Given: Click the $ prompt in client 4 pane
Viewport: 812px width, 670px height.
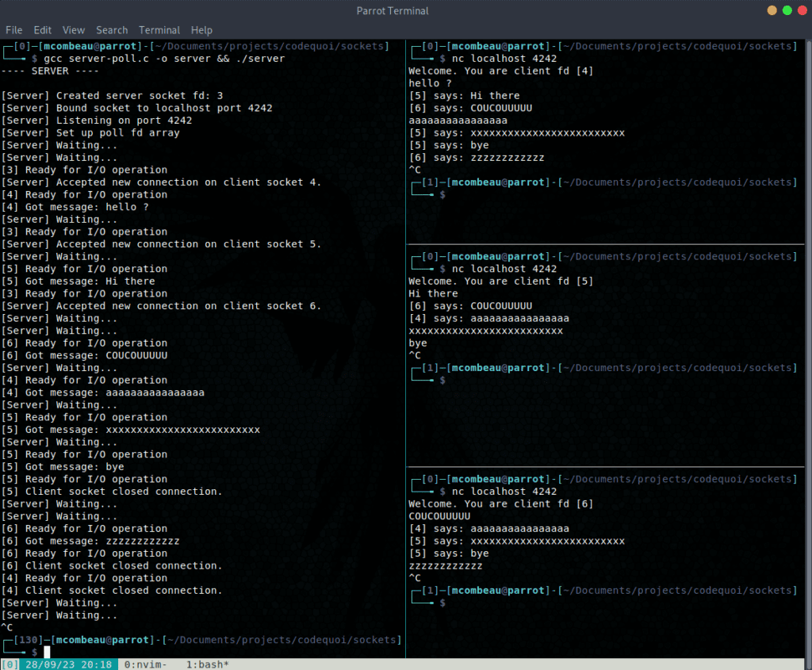Looking at the screenshot, I should click(442, 195).
